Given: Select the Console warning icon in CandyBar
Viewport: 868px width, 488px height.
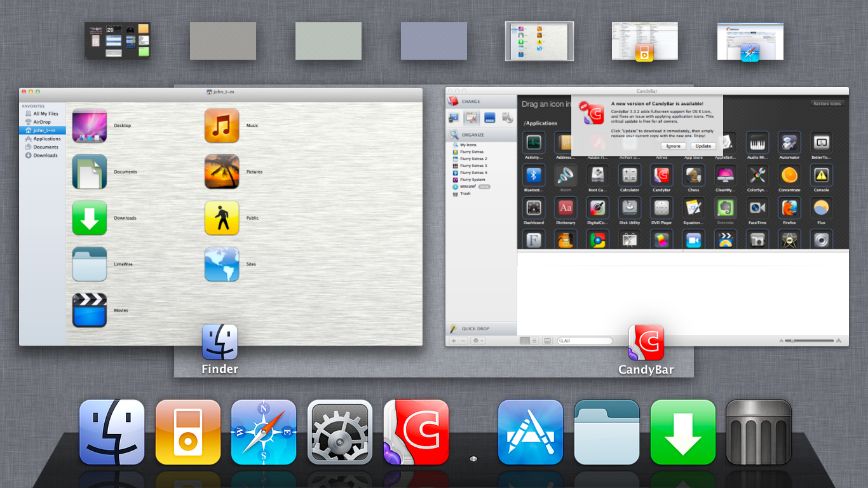Looking at the screenshot, I should [822, 175].
